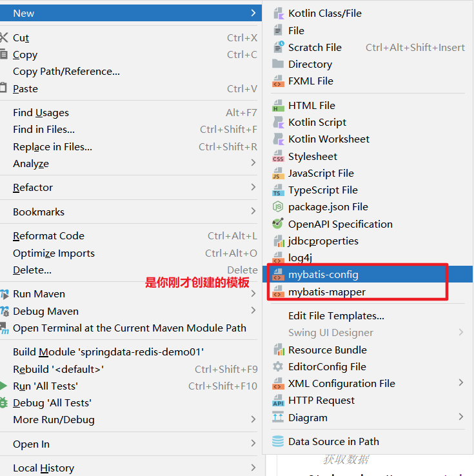The image size is (474, 476).
Task: Click the EditorConfig File gear icon
Action: 278,366
